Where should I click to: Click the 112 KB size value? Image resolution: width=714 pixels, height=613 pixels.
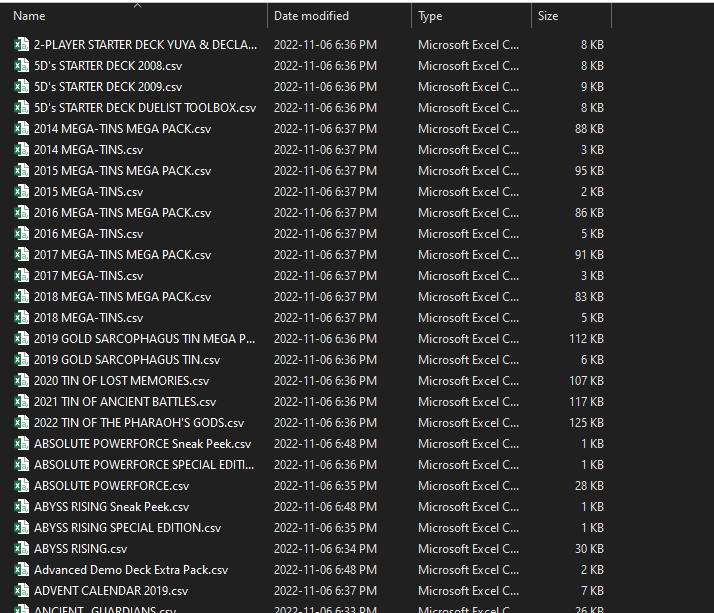coord(586,338)
